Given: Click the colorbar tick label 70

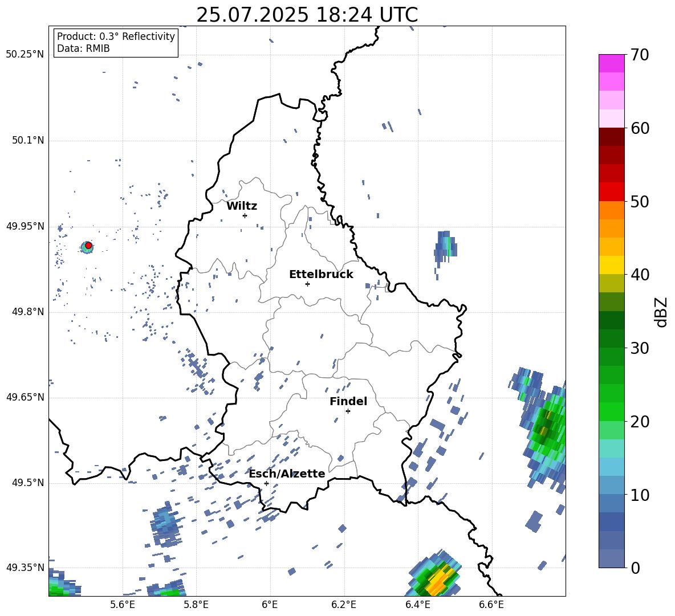Looking at the screenshot, I should click(640, 55).
